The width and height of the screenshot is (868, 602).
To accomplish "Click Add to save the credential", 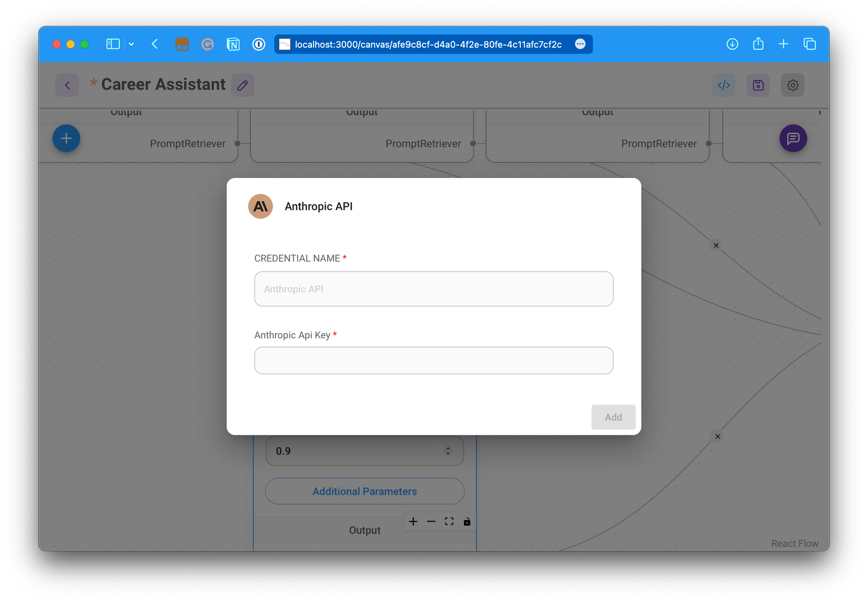I will (x=613, y=417).
